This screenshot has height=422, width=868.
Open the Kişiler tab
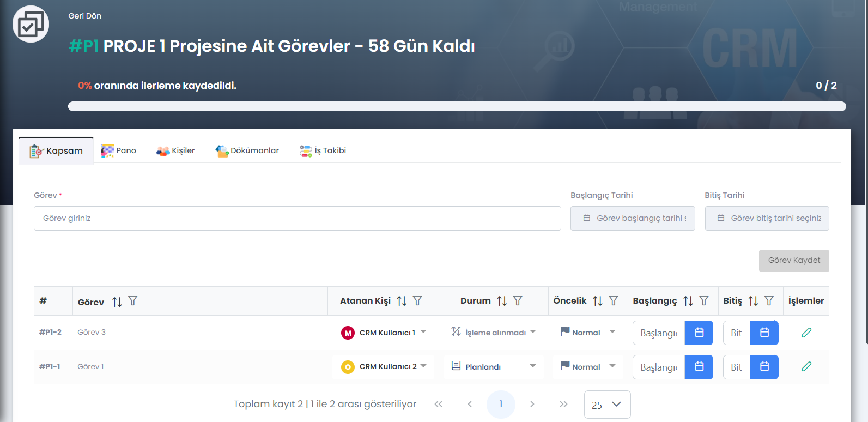click(x=175, y=150)
